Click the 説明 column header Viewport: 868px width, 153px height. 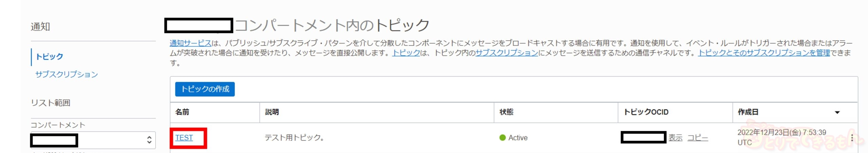point(272,112)
